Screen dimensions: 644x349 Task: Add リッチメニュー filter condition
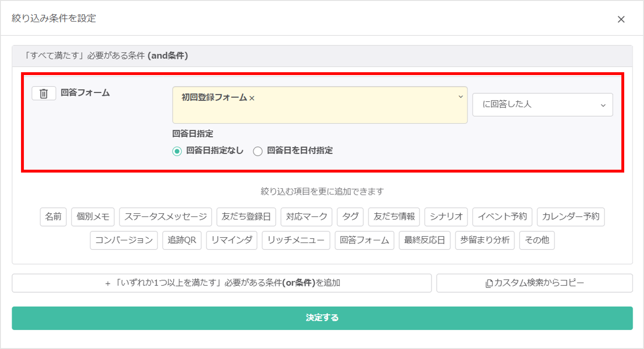[296, 240]
